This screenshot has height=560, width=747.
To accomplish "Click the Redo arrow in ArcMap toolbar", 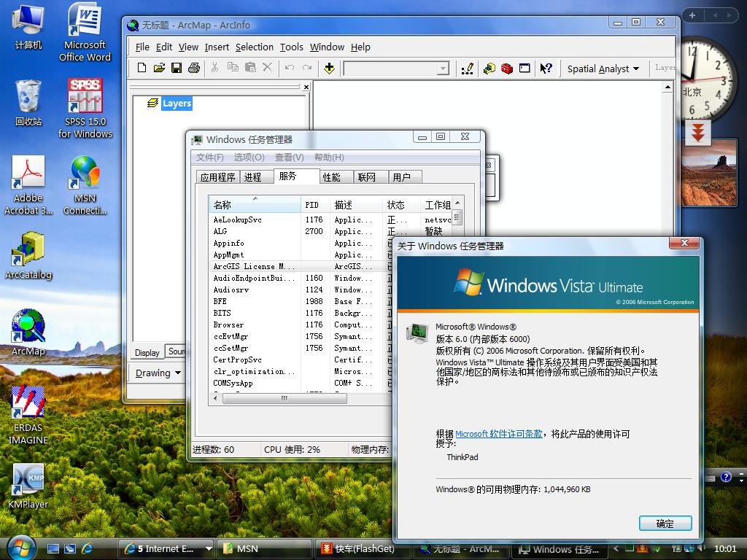I will pyautogui.click(x=307, y=68).
